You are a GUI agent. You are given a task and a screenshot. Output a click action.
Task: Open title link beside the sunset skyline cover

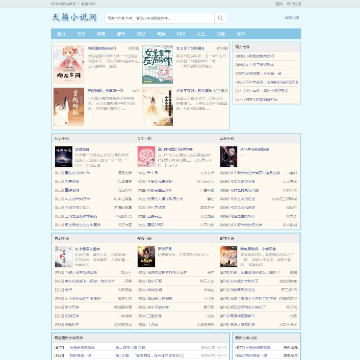(258, 249)
